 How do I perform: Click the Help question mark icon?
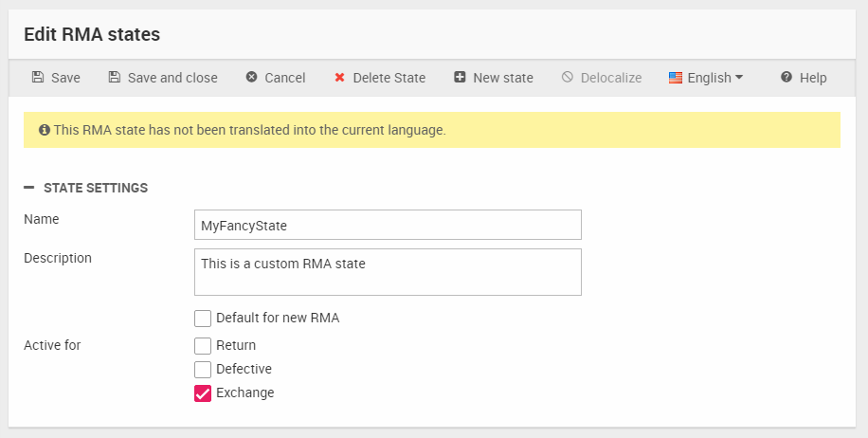[787, 78]
